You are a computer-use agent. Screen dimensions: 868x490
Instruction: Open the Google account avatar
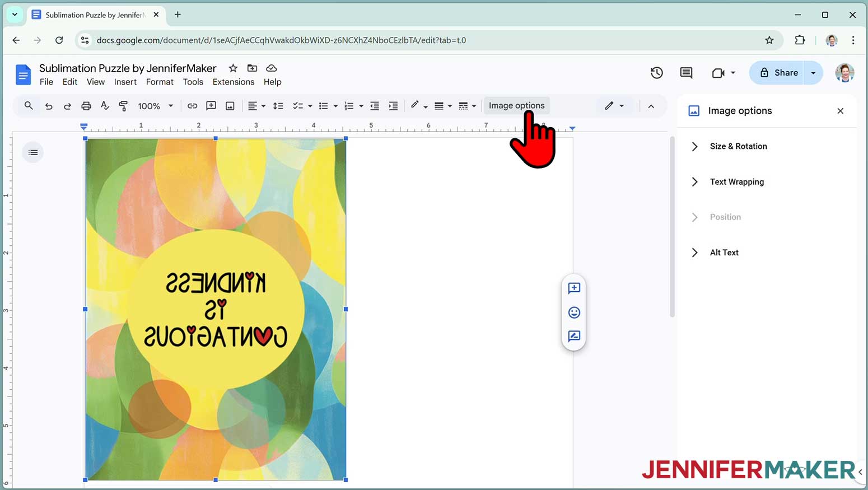click(844, 73)
